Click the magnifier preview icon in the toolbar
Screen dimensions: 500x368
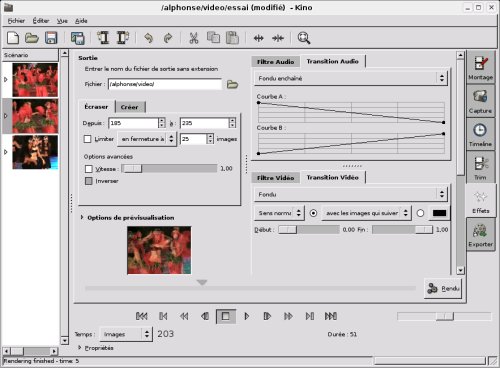(x=304, y=38)
